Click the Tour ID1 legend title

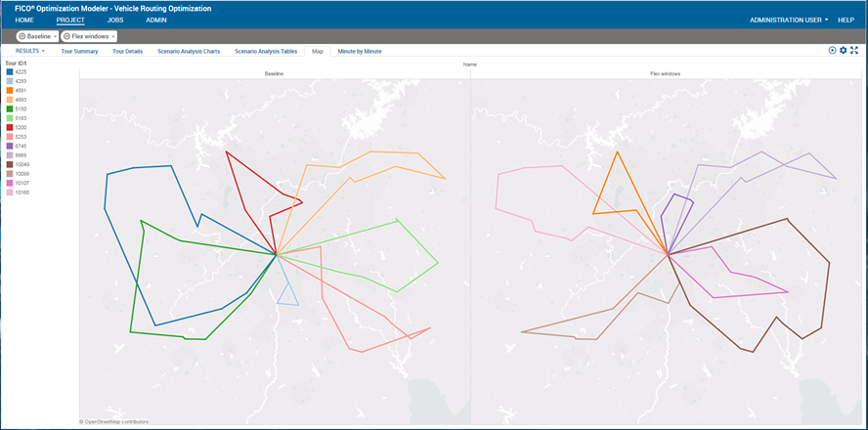pyautogui.click(x=16, y=64)
